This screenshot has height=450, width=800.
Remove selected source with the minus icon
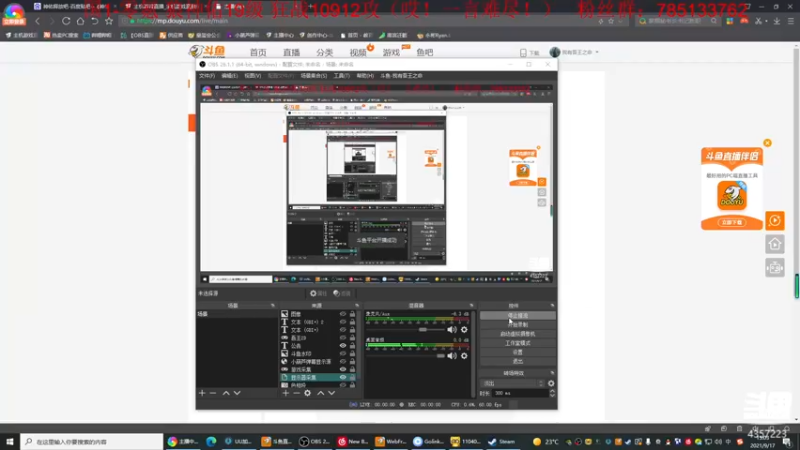[x=296, y=393]
